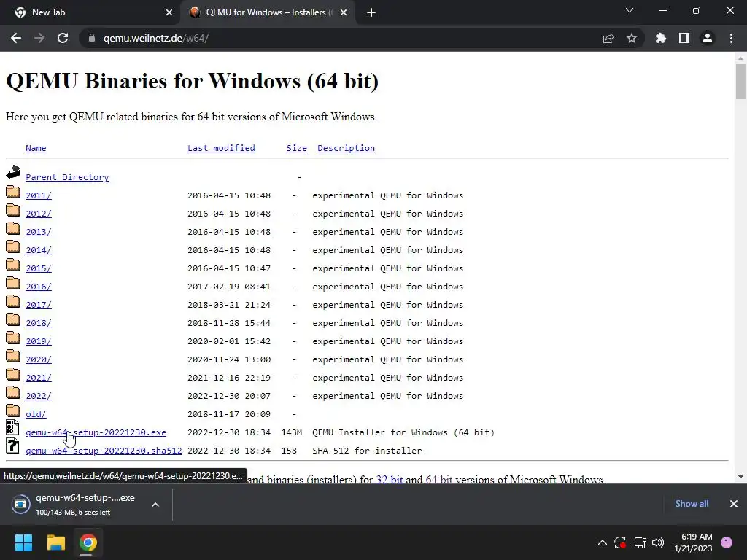Select the QEMU for Windows – Installers tab

click(267, 12)
